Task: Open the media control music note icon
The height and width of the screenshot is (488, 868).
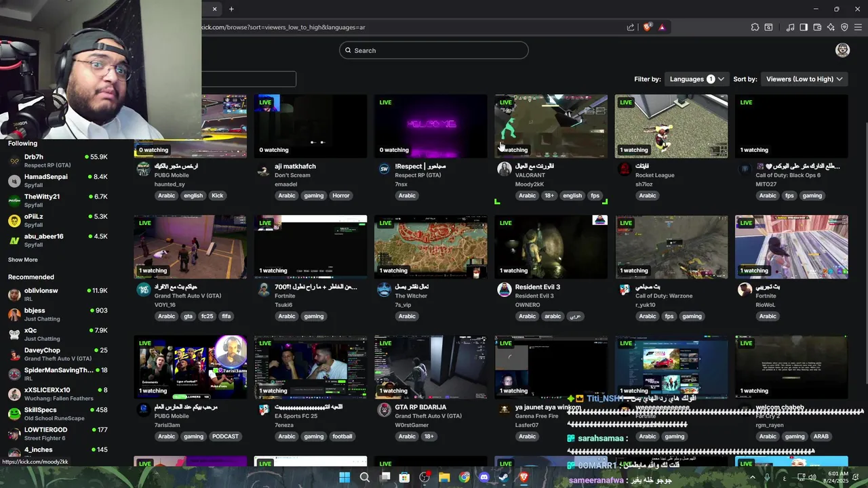Action: [790, 27]
